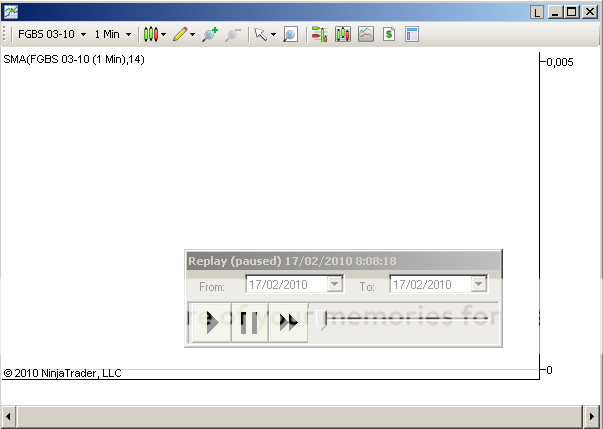The height and width of the screenshot is (429, 603).
Task: Select the pencil drawing tools icon
Action: [180, 34]
